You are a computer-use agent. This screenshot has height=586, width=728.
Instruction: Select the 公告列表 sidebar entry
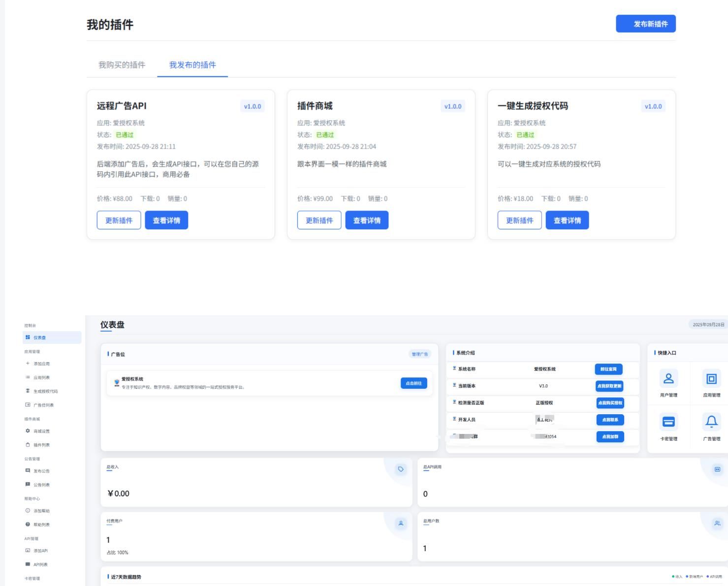click(28, 485)
